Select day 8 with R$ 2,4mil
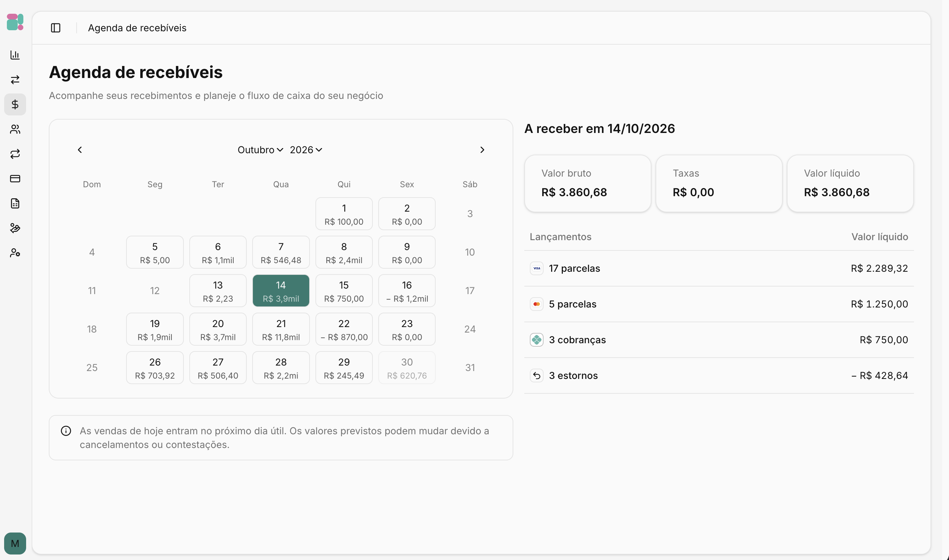949x560 pixels. (344, 253)
